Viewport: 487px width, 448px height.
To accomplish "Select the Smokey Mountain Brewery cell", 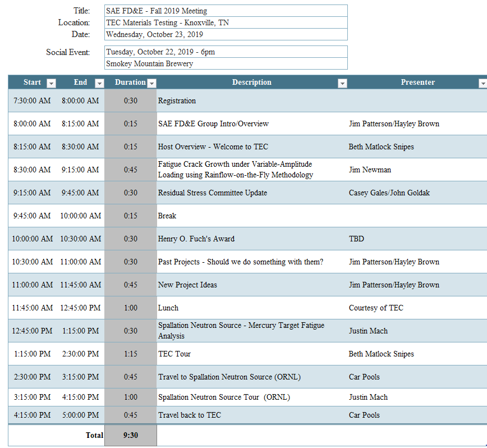I will click(x=226, y=64).
